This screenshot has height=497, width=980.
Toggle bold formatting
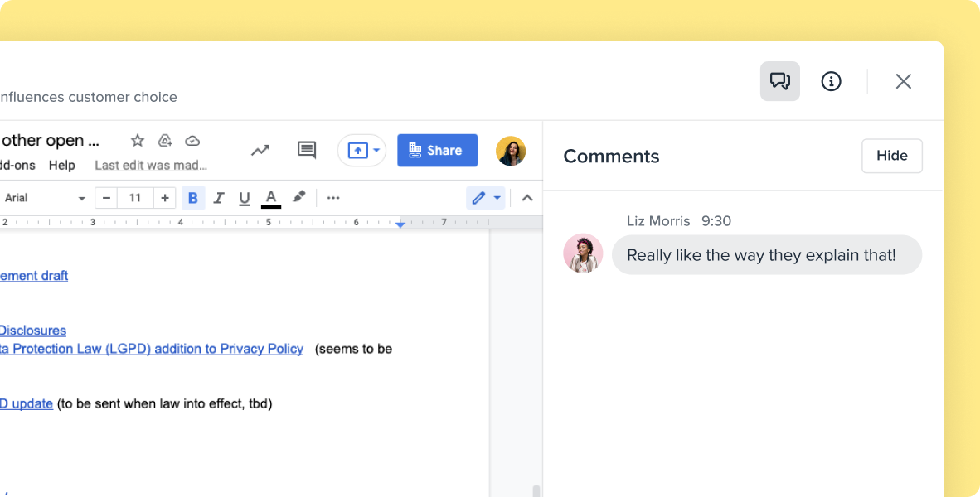coord(193,198)
